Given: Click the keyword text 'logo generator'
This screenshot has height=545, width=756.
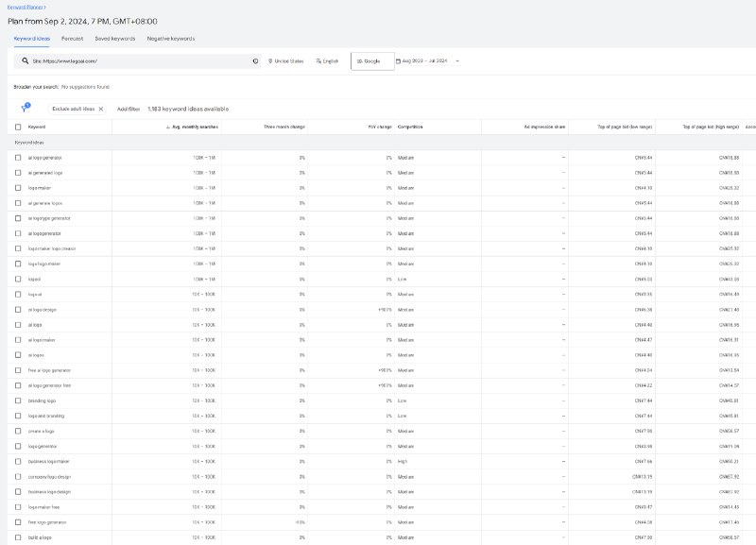Looking at the screenshot, I should pyautogui.click(x=43, y=446).
